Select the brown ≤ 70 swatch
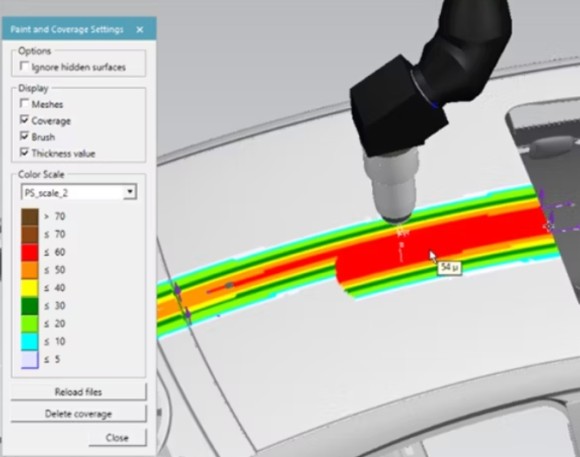The height and width of the screenshot is (457, 580). [30, 235]
